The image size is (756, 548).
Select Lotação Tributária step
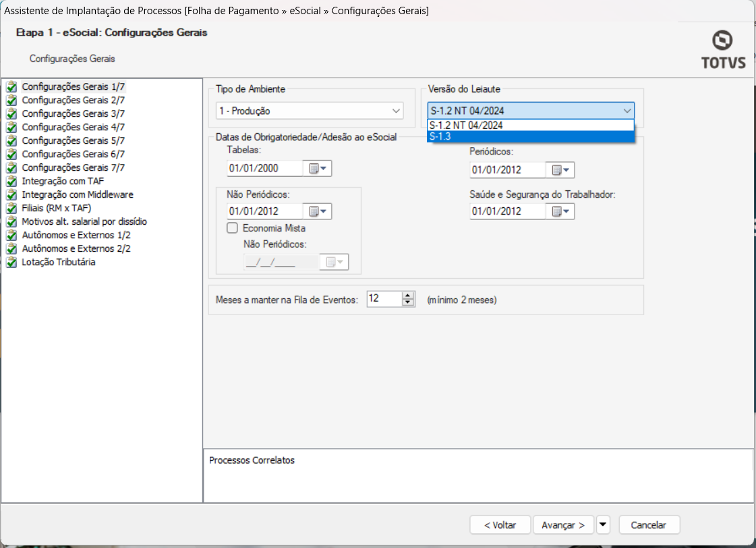point(59,263)
